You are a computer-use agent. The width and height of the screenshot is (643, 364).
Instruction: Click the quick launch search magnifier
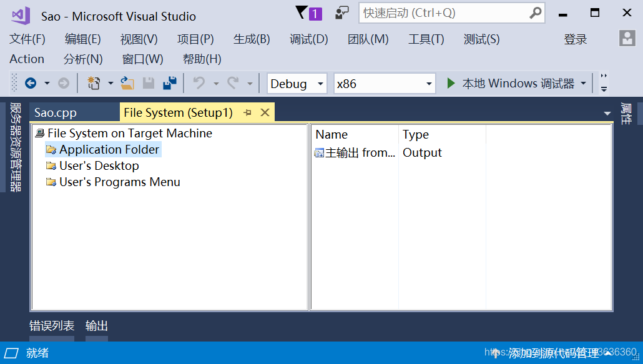[x=535, y=13]
